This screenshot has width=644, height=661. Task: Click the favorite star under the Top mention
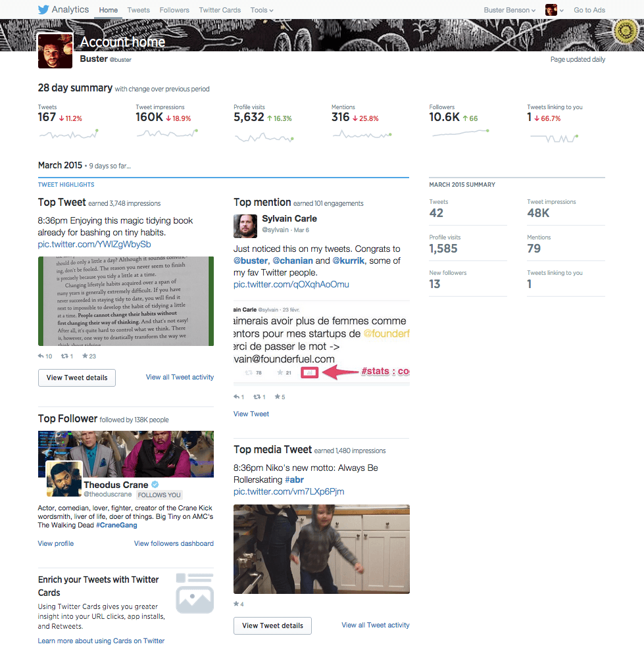click(x=277, y=397)
